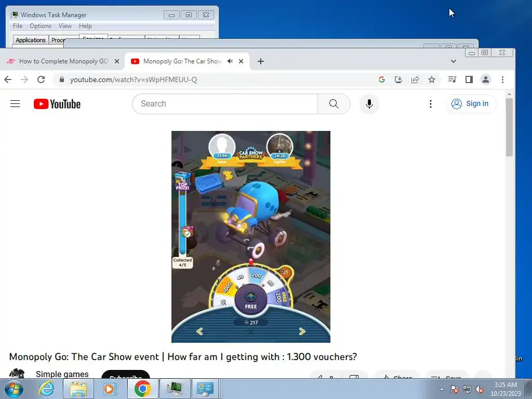Close the Monopoly Go Car Show tab
Screen dimensions: 532x399
point(241,61)
